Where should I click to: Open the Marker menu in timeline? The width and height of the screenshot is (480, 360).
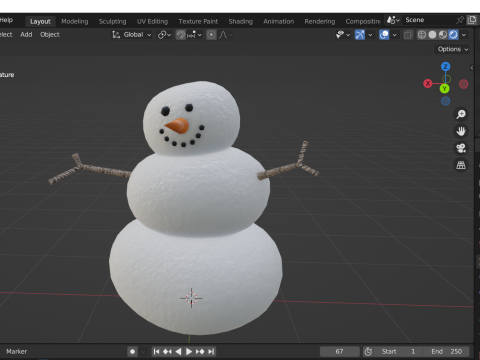17,351
